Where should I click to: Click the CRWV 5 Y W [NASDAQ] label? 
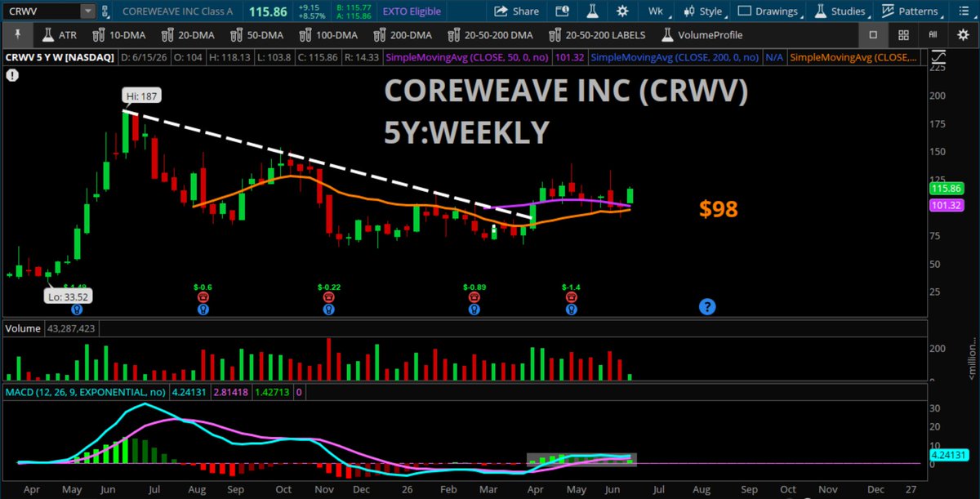click(60, 58)
